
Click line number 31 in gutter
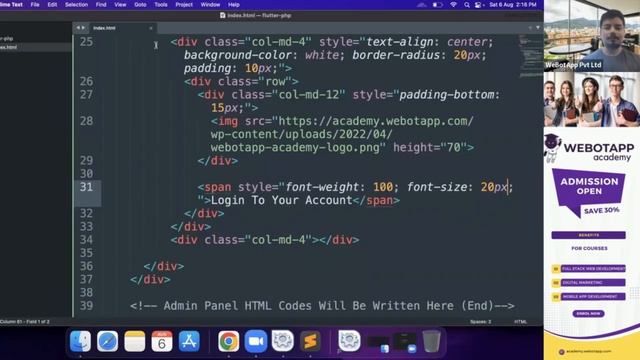pyautogui.click(x=86, y=187)
